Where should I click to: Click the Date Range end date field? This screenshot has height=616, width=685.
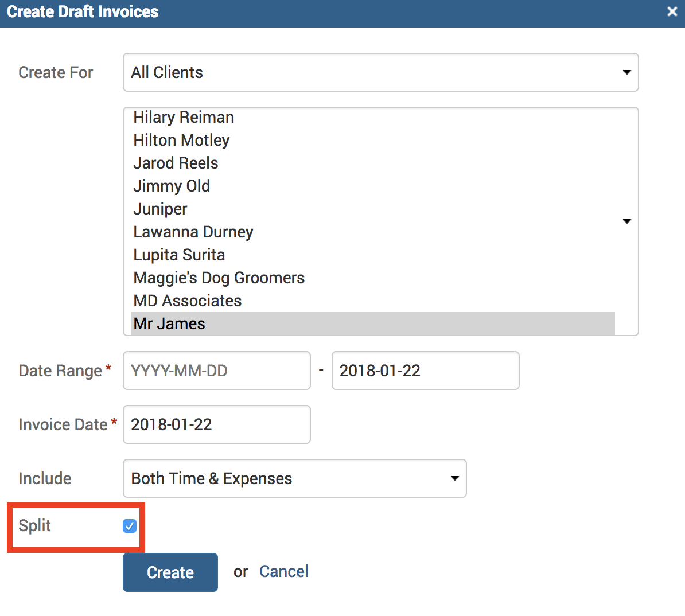pyautogui.click(x=425, y=371)
